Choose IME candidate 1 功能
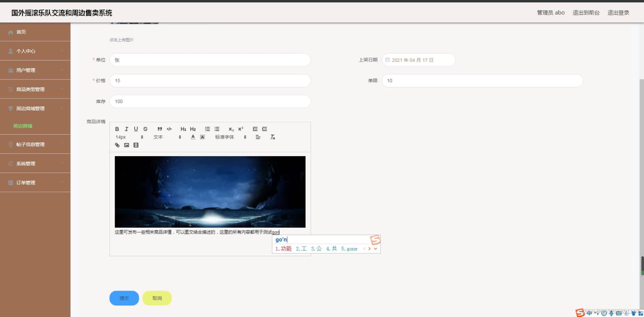 click(283, 249)
